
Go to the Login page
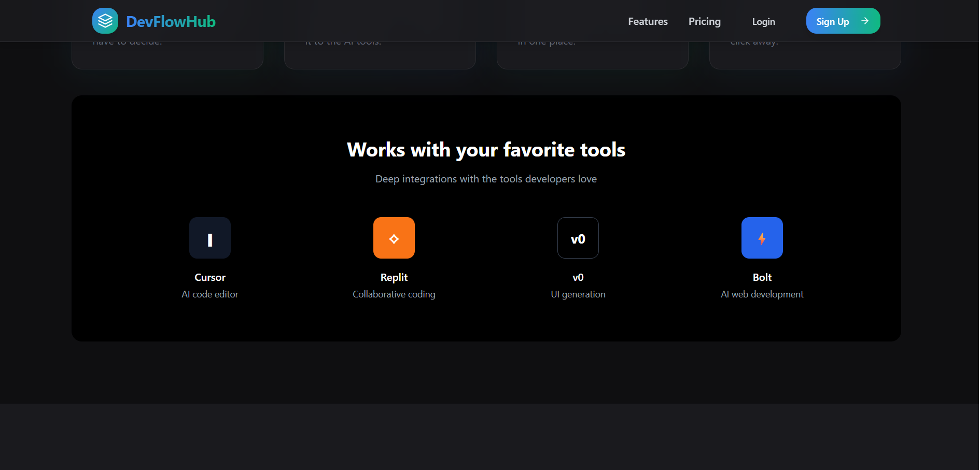pos(763,21)
